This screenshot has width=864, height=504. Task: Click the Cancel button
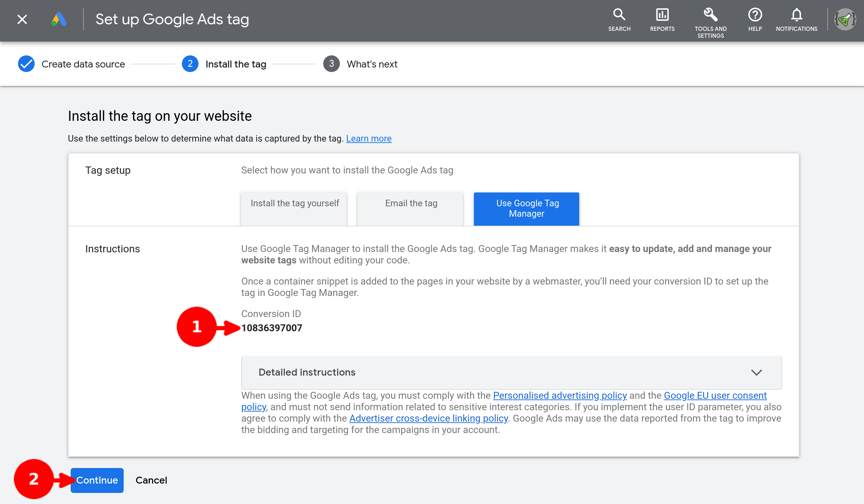tap(151, 480)
